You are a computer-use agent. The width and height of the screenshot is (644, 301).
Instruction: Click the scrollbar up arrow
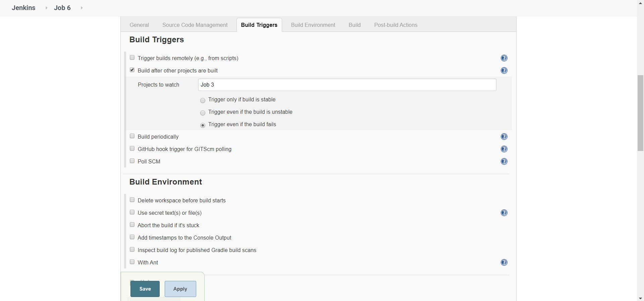(640, 3)
